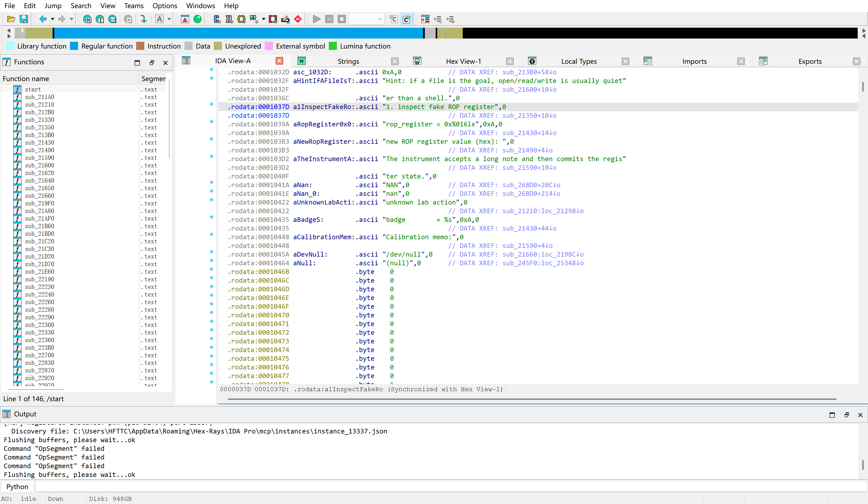Click the text search 'T' icon
Viewport: 868px width, 504px height.
click(100, 19)
